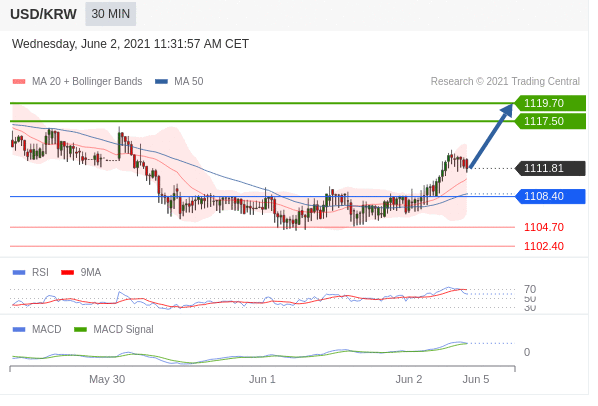Click the May 30 date axis label
Screen dimensions: 598x406
pos(107,379)
